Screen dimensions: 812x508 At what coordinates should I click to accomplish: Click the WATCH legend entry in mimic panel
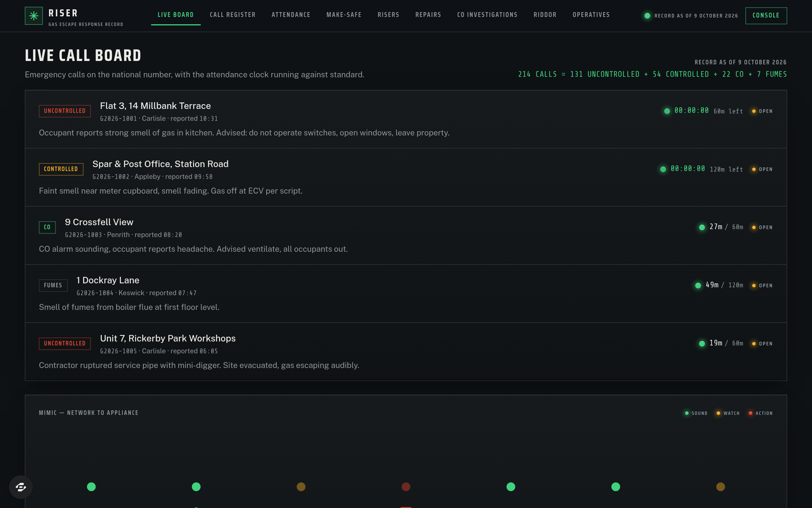[x=728, y=413]
